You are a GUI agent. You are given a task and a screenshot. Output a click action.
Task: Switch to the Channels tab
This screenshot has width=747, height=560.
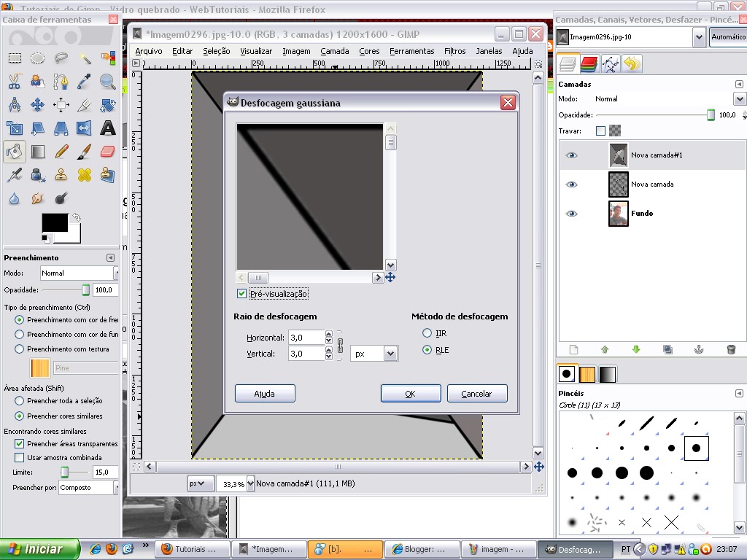[x=589, y=64]
